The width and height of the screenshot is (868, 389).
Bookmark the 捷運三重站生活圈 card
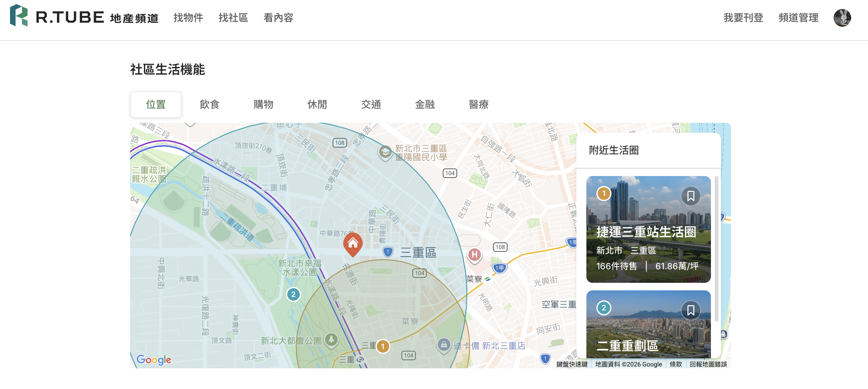pyautogui.click(x=690, y=196)
